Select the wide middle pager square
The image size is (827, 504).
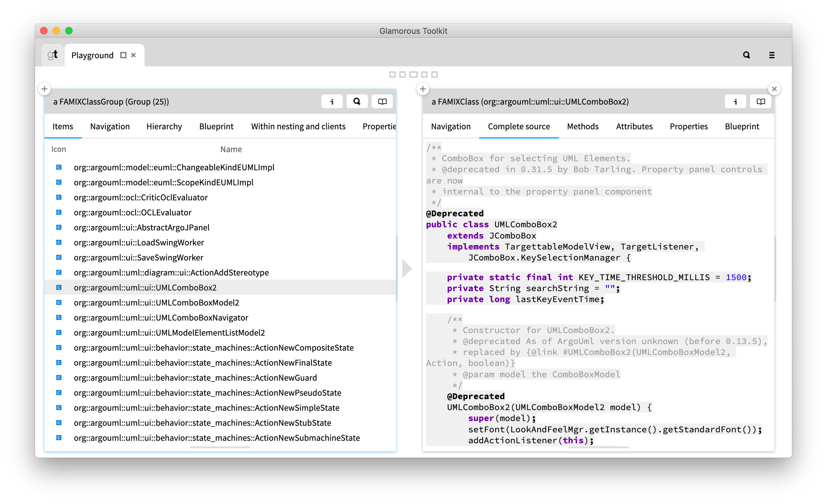(413, 75)
